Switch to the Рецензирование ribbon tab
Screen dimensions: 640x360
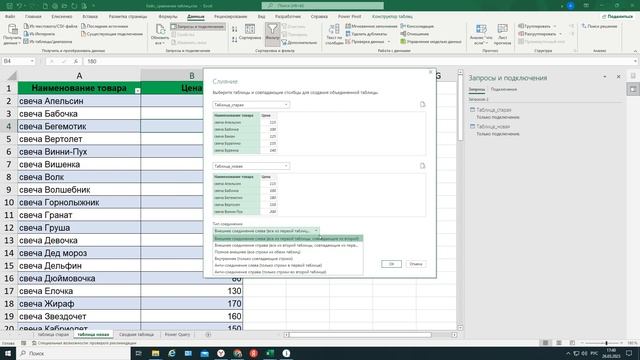pyautogui.click(x=230, y=16)
